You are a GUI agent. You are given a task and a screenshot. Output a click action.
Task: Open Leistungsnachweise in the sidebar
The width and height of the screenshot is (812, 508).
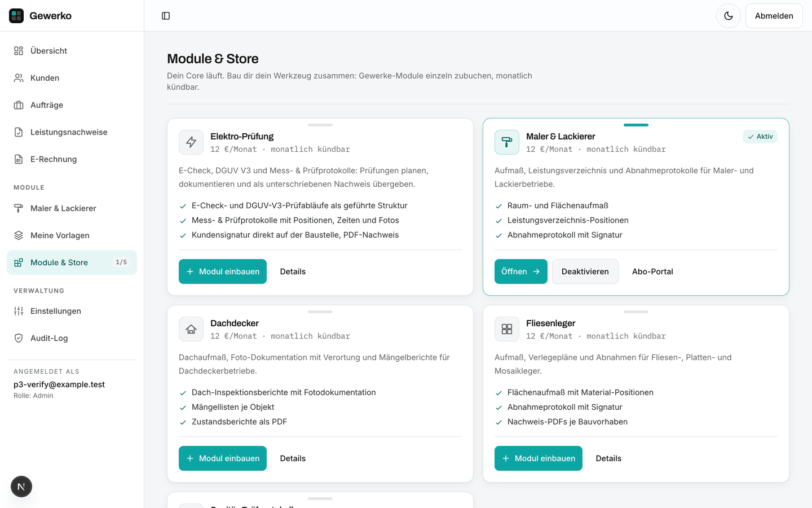[72, 132]
